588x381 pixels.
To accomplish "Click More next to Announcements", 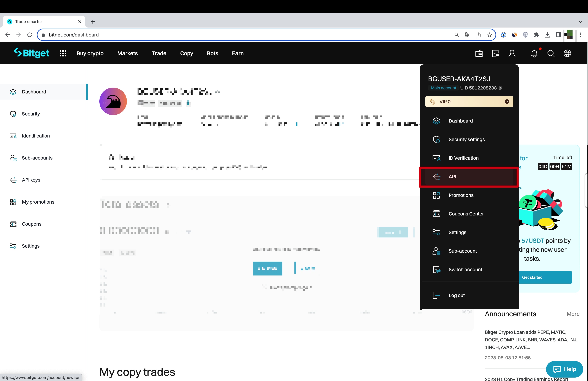I will tap(573, 314).
